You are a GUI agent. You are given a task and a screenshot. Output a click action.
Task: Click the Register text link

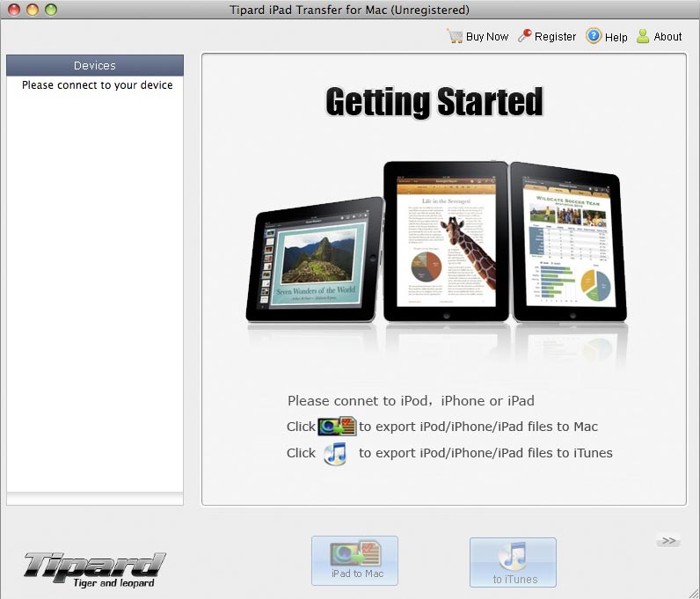556,37
